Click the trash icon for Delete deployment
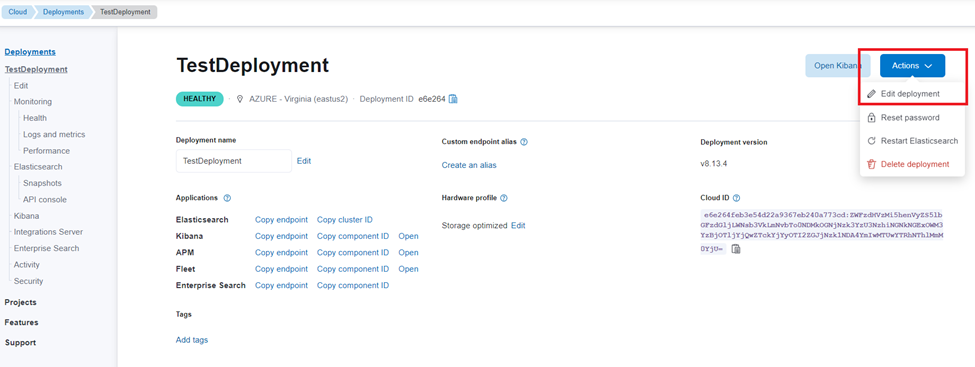The image size is (975, 367). [871, 164]
